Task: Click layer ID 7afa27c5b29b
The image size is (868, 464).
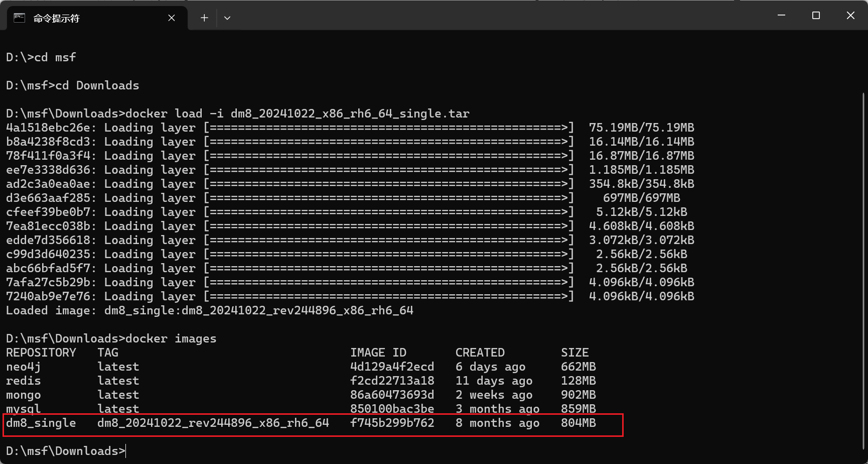Action: tap(48, 282)
